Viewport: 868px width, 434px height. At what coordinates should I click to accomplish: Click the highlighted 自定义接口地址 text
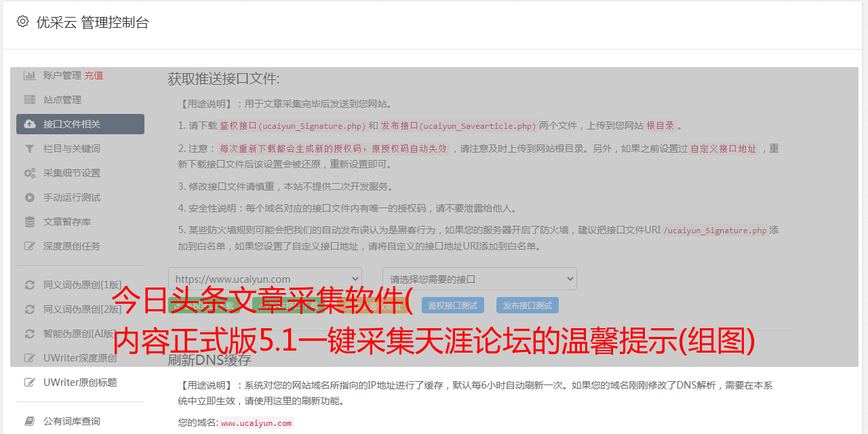724,149
